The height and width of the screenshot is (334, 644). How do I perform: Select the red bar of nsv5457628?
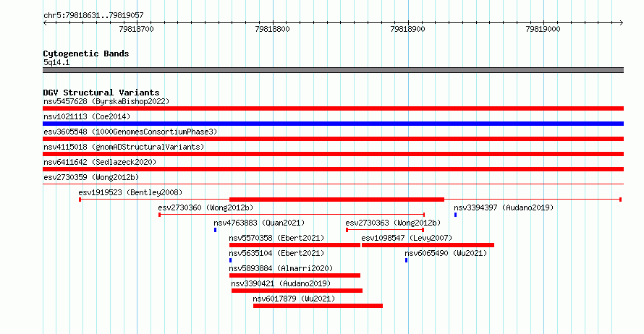333,108
